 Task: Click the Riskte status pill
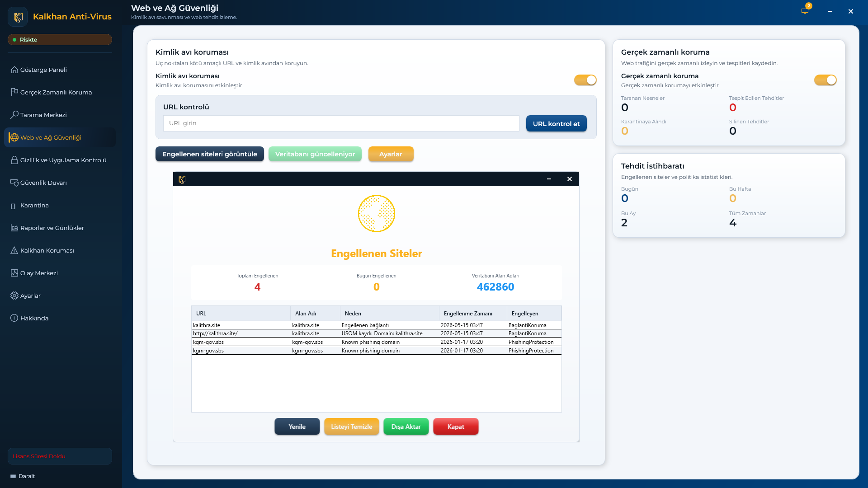click(x=60, y=40)
